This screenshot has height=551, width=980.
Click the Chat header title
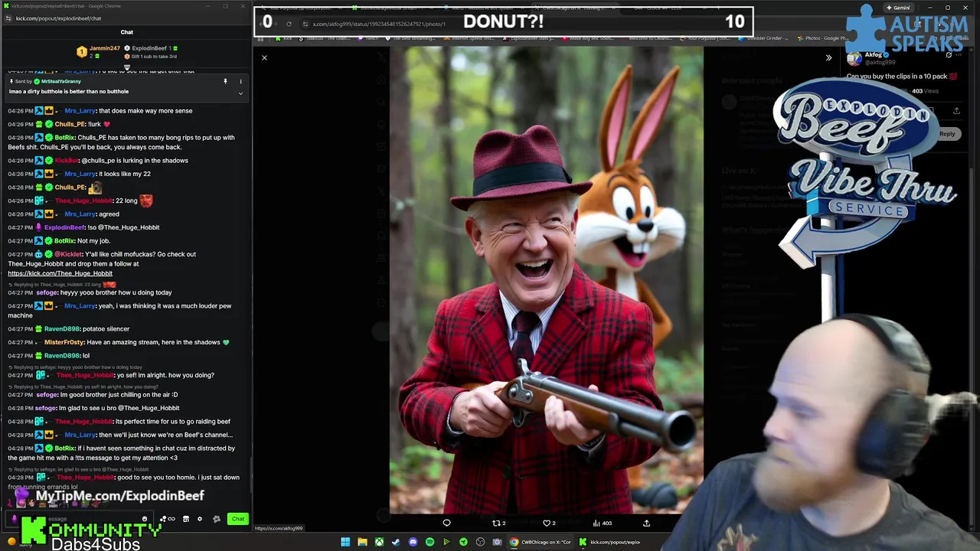(x=126, y=32)
